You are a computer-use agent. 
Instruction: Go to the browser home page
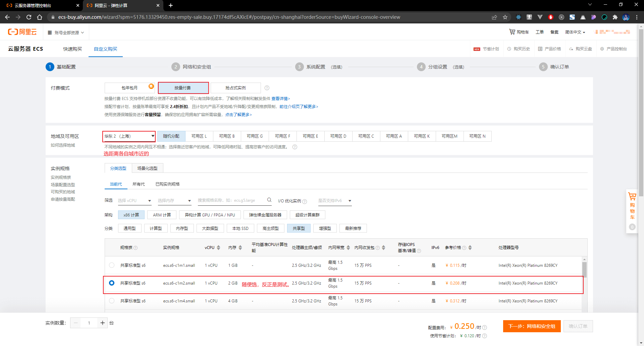point(40,17)
